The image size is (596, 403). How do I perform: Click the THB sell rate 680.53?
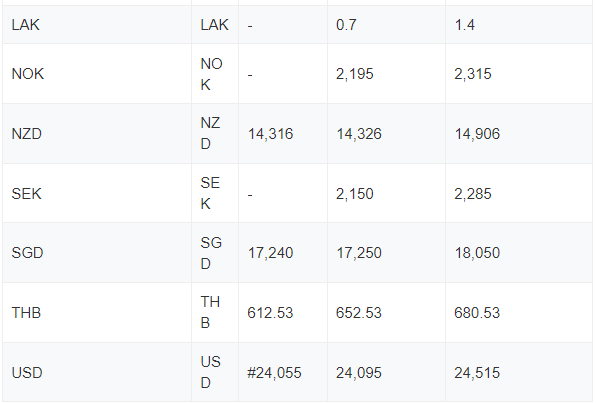coord(477,313)
